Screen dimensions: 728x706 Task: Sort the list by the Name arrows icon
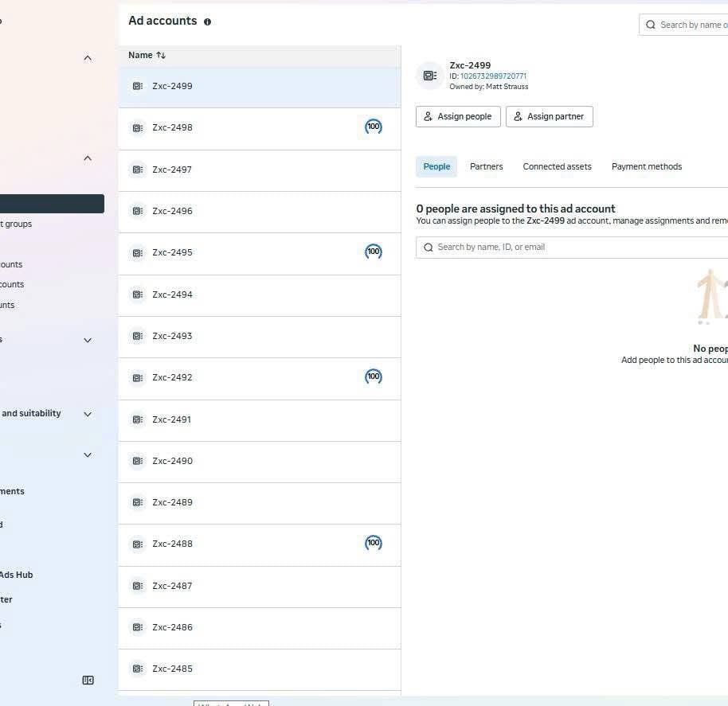click(x=161, y=55)
